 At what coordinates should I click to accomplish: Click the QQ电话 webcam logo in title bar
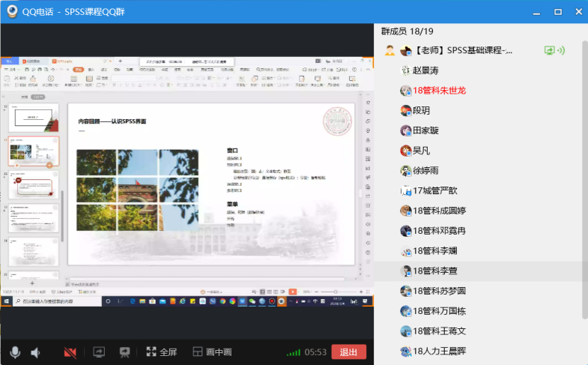tap(12, 11)
